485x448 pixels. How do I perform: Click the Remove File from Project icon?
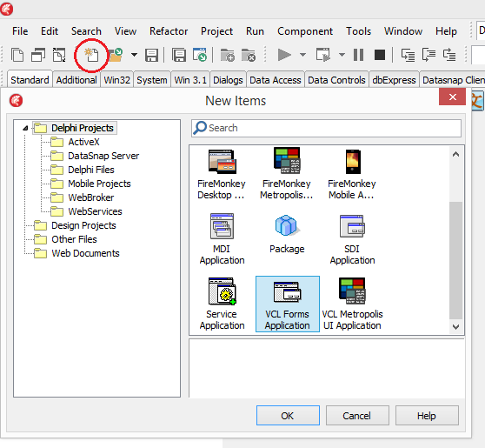coord(249,55)
